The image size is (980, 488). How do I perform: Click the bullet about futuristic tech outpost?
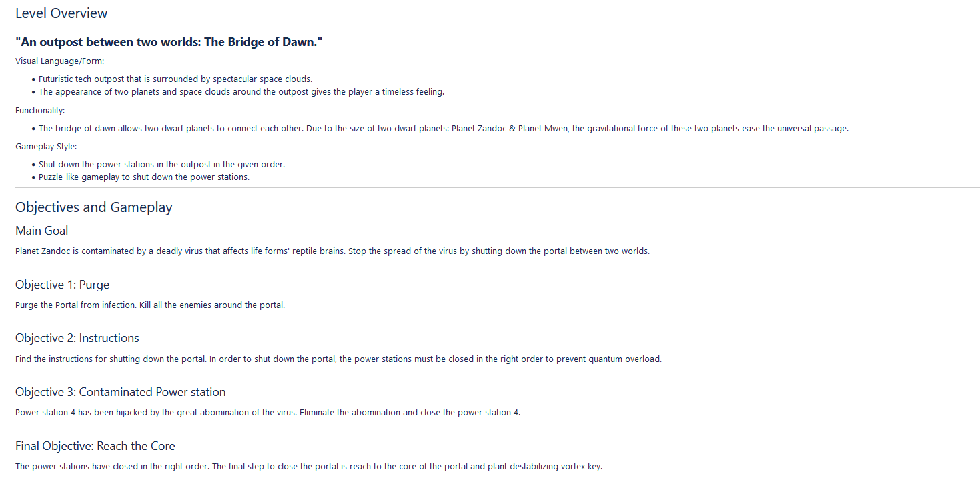pos(175,79)
